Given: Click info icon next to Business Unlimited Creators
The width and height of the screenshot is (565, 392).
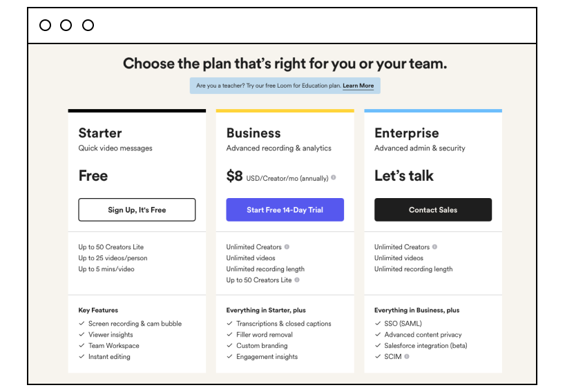Looking at the screenshot, I should [x=287, y=246].
